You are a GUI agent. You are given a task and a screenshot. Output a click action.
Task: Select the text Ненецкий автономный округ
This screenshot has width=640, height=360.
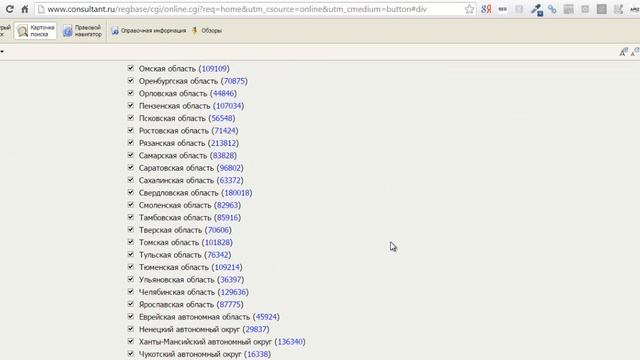pos(189,329)
